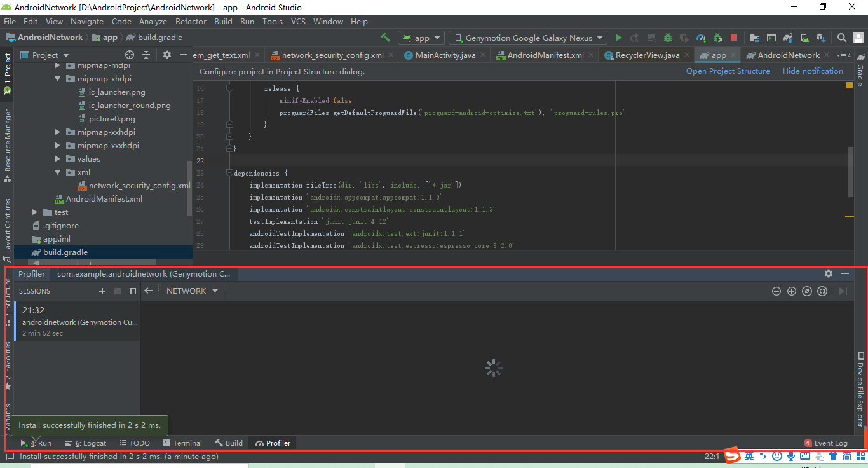Click the frame-selection bracket icon in the profiler

point(822,291)
